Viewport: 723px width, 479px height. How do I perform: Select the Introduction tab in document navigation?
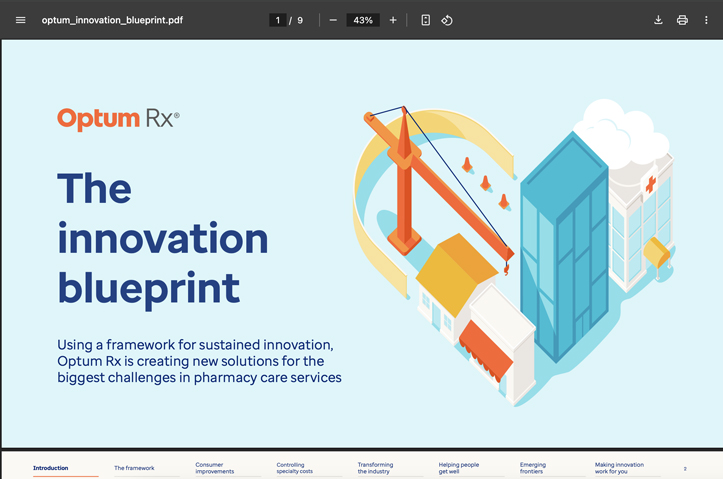(x=51, y=468)
